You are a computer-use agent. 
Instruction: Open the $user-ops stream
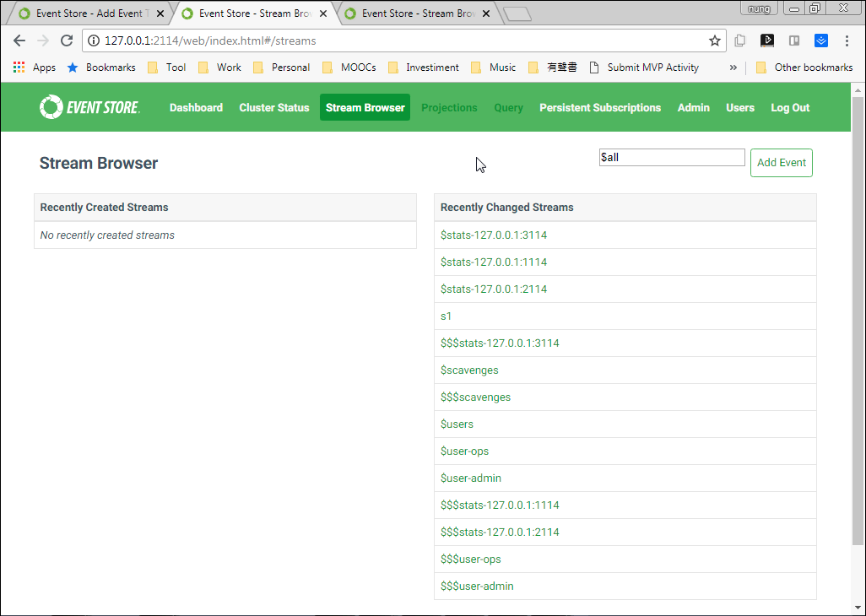pos(464,451)
